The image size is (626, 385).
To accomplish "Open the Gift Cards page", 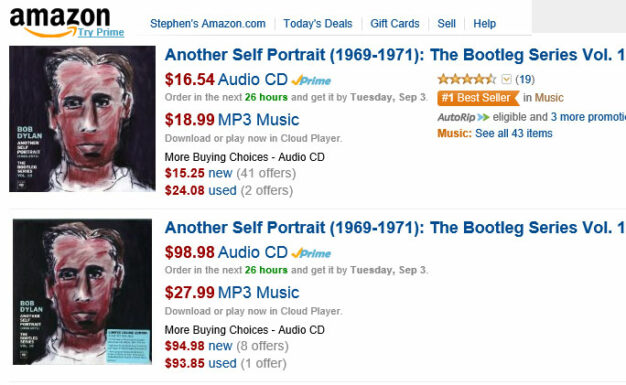I will [x=395, y=24].
